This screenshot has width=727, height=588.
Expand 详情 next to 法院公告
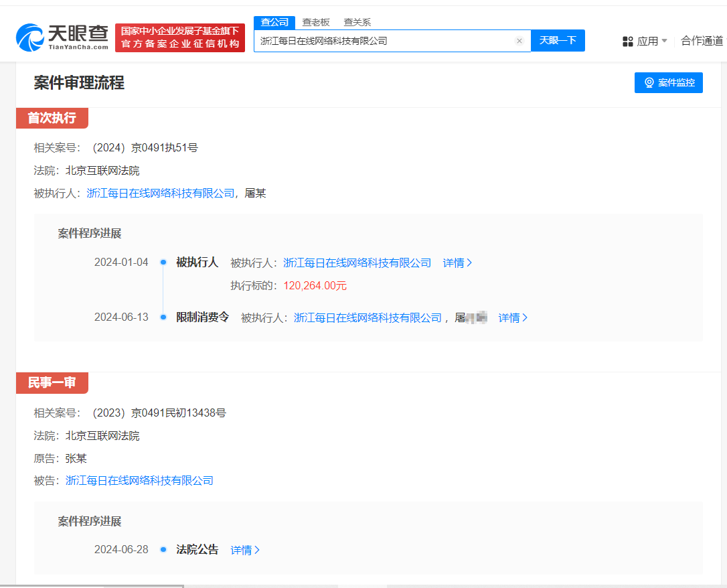244,549
